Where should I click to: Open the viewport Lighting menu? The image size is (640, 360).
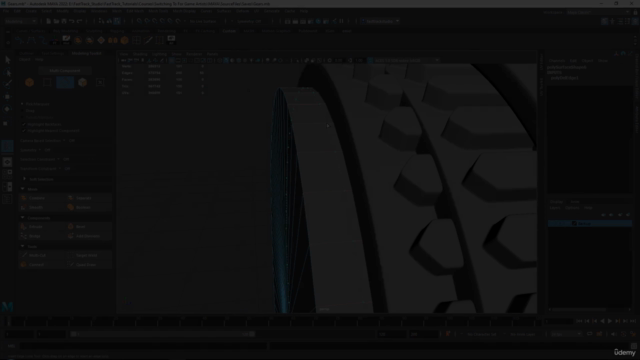point(160,54)
